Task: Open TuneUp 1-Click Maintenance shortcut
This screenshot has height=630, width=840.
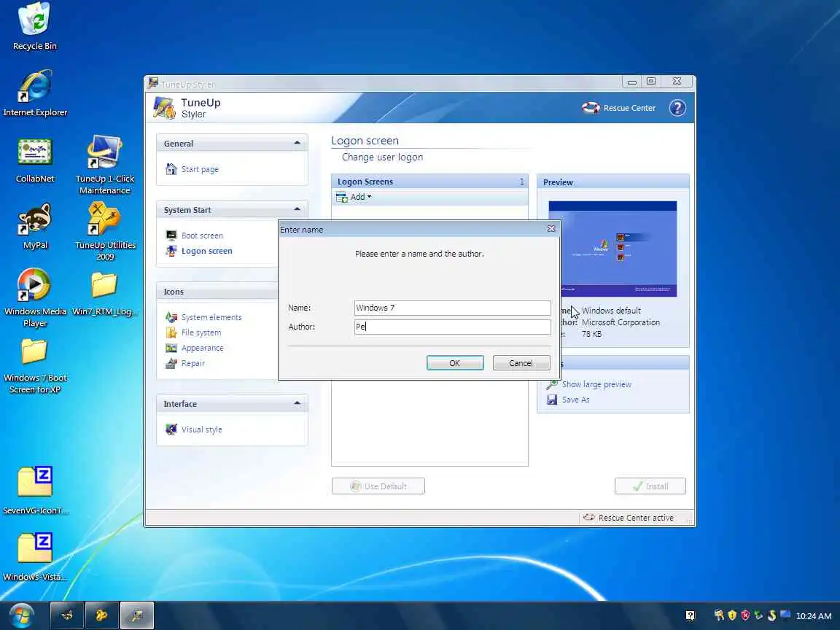Action: [x=104, y=165]
